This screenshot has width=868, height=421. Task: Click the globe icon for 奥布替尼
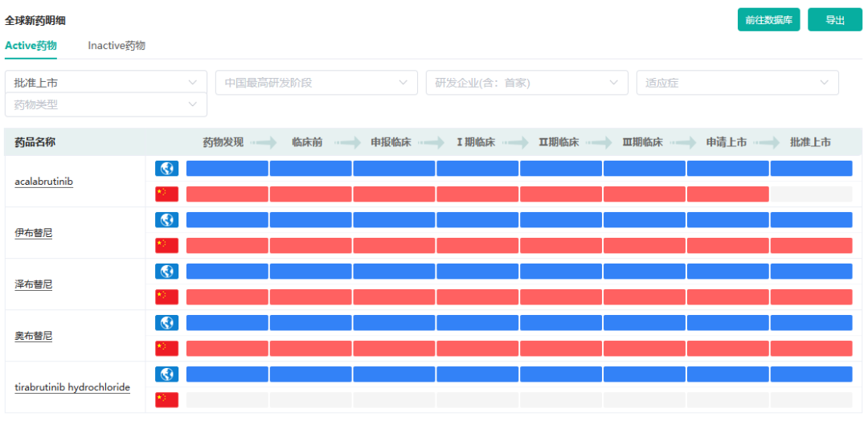[x=166, y=322]
